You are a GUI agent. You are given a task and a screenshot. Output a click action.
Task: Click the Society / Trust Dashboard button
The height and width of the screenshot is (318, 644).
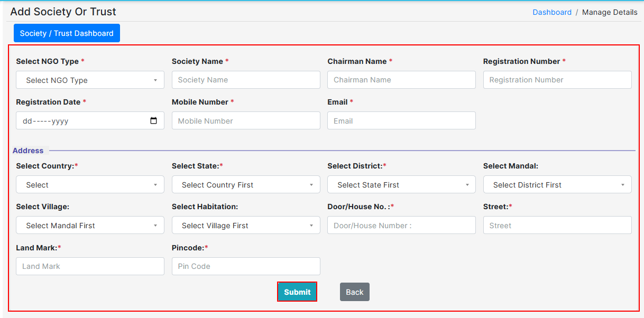(67, 33)
